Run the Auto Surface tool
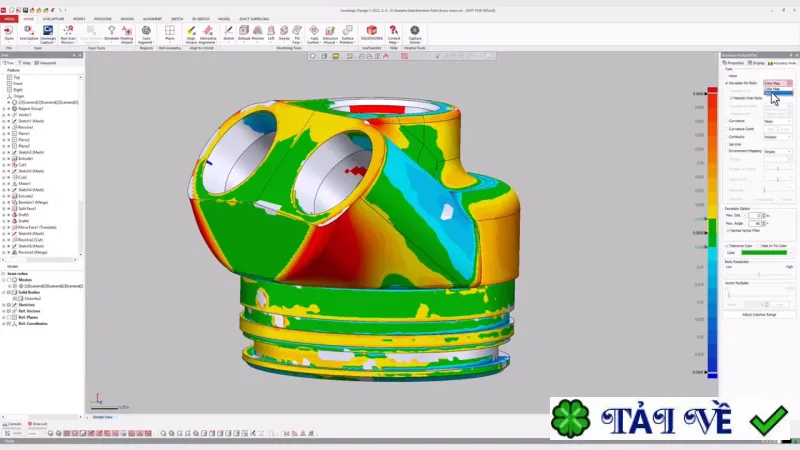This screenshot has width=800, height=450. pyautogui.click(x=314, y=34)
